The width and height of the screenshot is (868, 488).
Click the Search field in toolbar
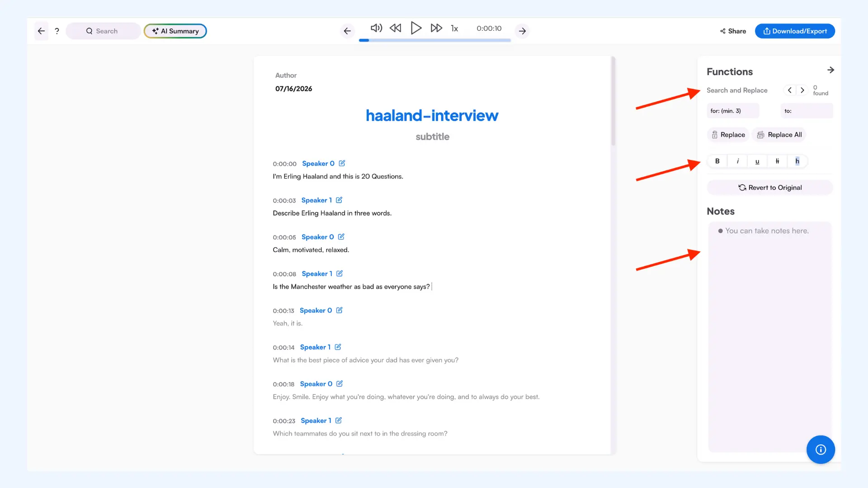coord(103,31)
